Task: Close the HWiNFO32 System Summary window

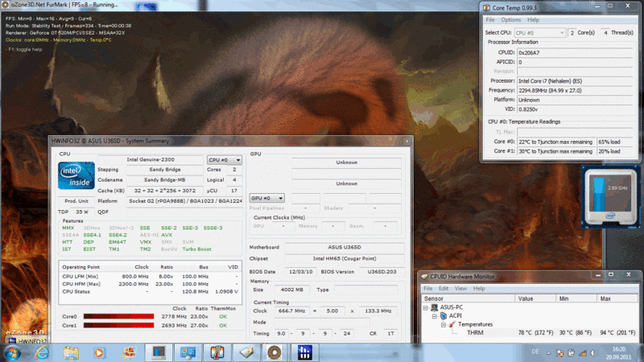Action: (407, 141)
